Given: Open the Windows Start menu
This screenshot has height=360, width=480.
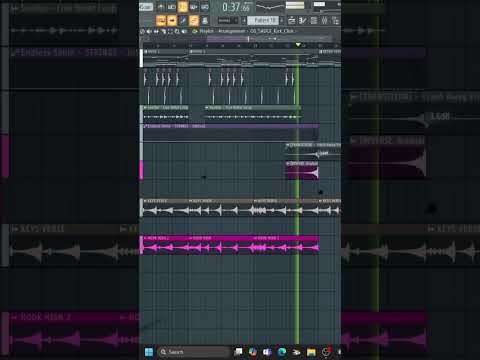Looking at the screenshot, I should (x=149, y=352).
